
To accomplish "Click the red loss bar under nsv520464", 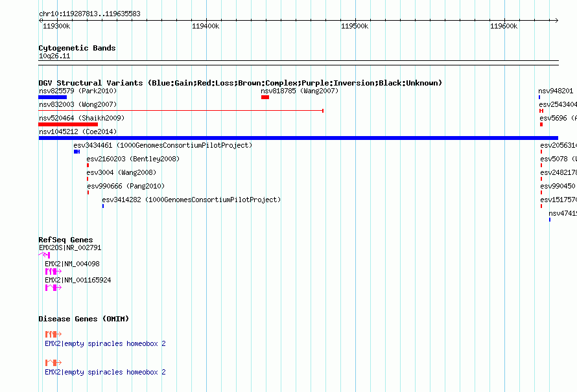I will click(68, 124).
